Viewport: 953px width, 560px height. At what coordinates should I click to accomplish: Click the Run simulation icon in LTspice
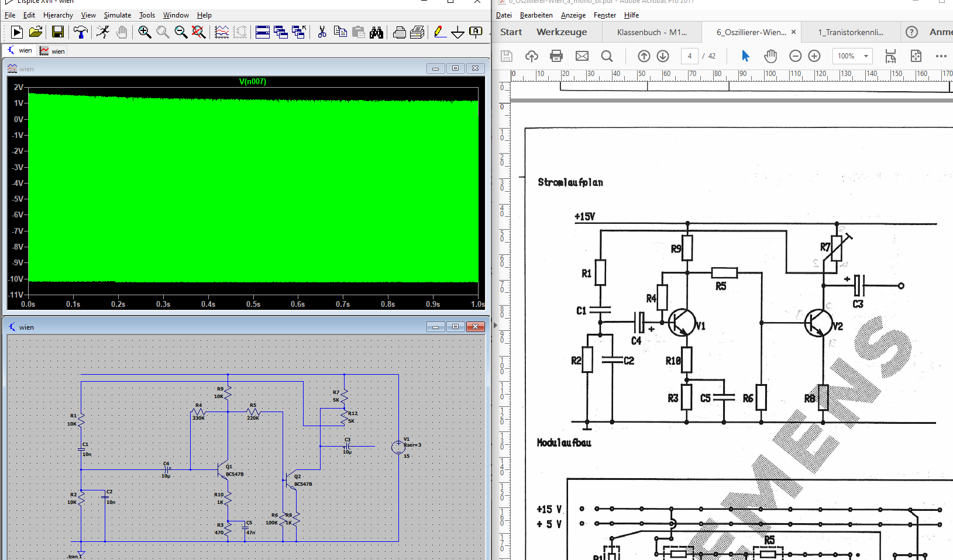click(17, 32)
